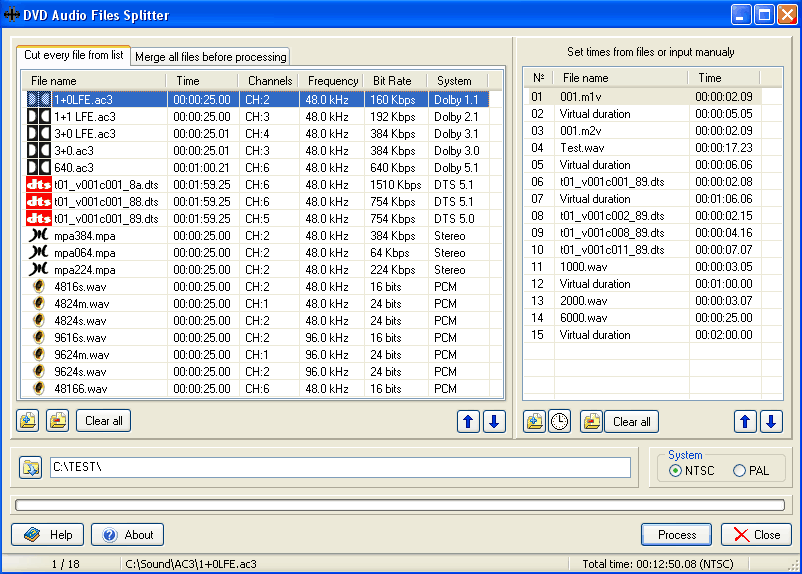Screen dimensions: 802x574
Task: Click the output path field showing C:\TEST\
Action: point(340,468)
